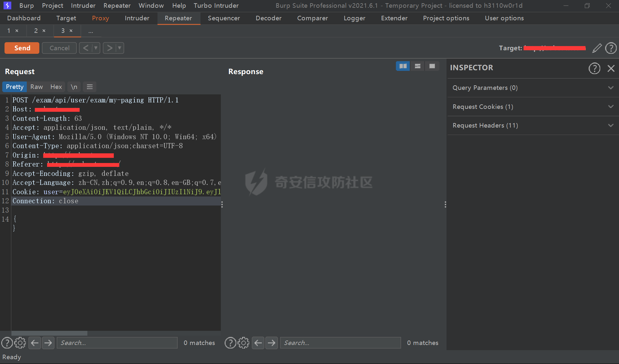The width and height of the screenshot is (619, 364).
Task: Open the Repeater help question icon
Action: click(611, 48)
